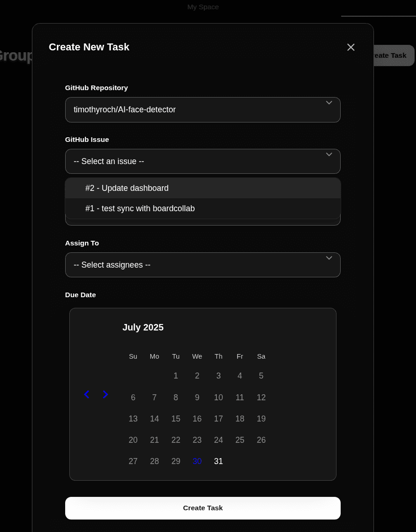Open the My Space navigation item

203,6
